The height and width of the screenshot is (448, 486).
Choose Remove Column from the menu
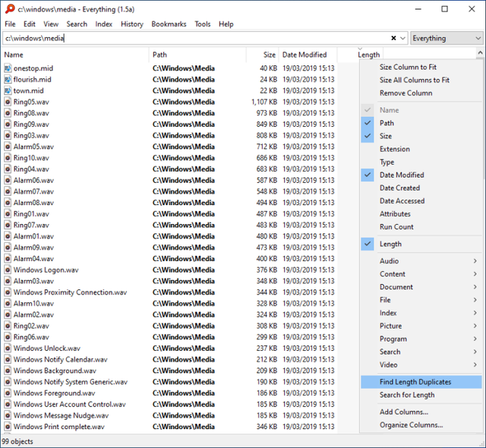click(x=421, y=93)
